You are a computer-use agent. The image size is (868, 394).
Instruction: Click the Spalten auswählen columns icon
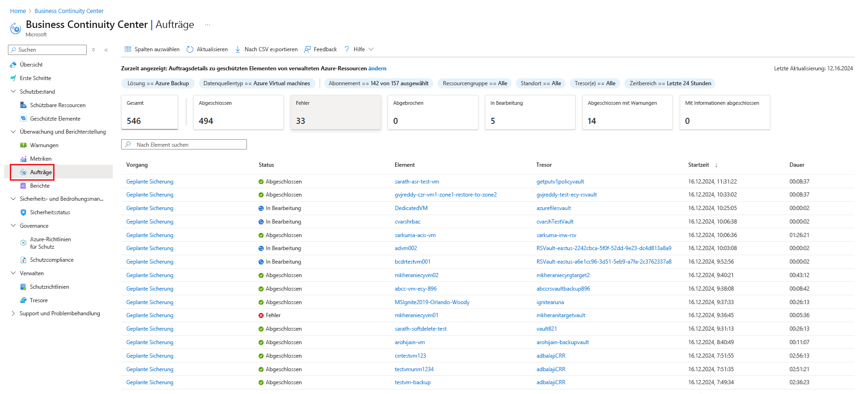coord(128,49)
